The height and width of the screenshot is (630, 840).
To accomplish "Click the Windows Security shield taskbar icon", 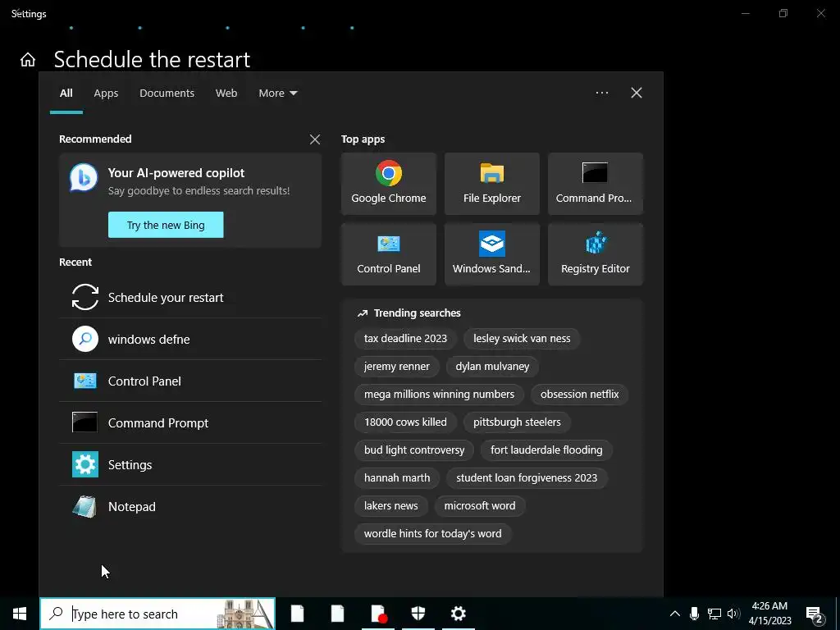I will click(x=418, y=614).
